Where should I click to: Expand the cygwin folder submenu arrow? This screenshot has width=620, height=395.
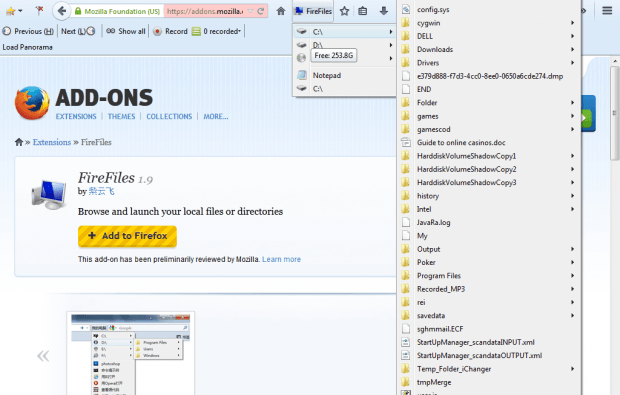[x=572, y=23]
